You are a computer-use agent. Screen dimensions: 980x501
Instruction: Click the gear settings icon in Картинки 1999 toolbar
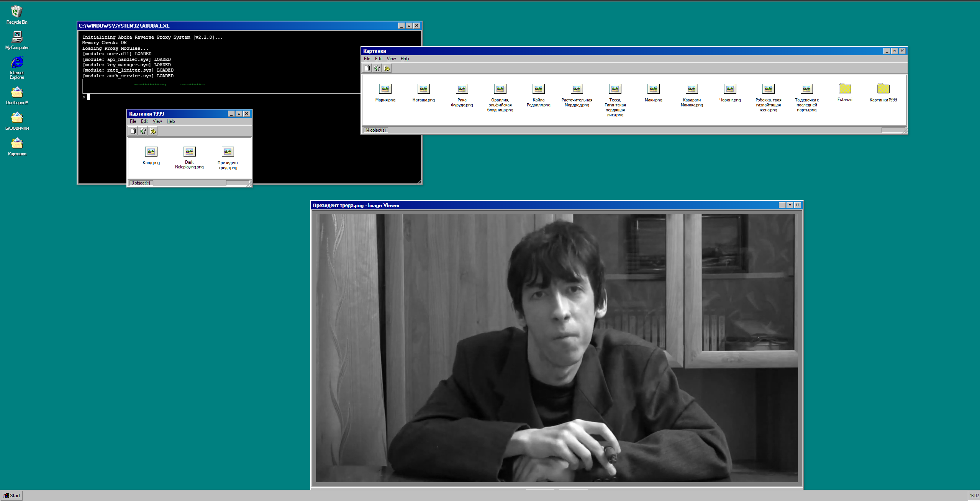[153, 131]
